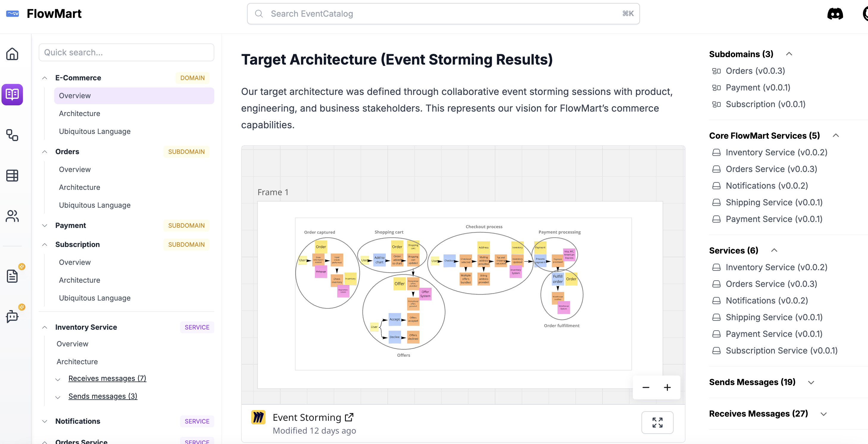The image size is (868, 444).
Task: Focus the Quick search field
Action: [x=126, y=53]
